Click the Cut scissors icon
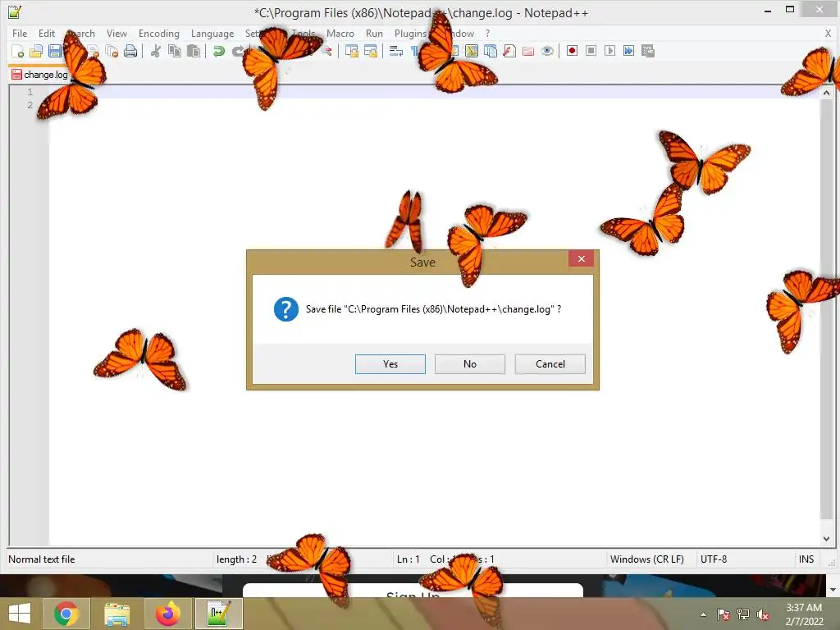 (x=156, y=51)
